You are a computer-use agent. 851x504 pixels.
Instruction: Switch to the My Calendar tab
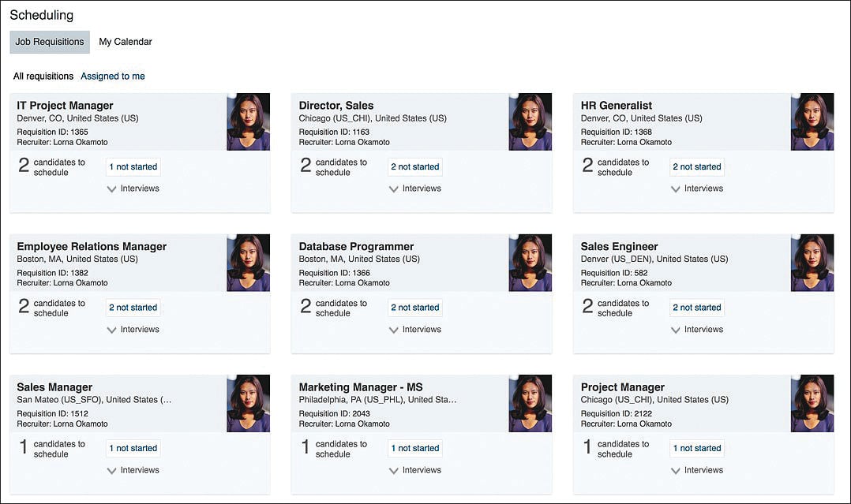(124, 41)
